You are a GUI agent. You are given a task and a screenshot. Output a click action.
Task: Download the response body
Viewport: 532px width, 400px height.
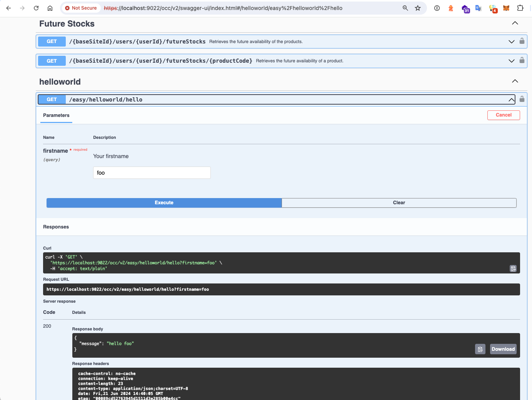(503, 349)
